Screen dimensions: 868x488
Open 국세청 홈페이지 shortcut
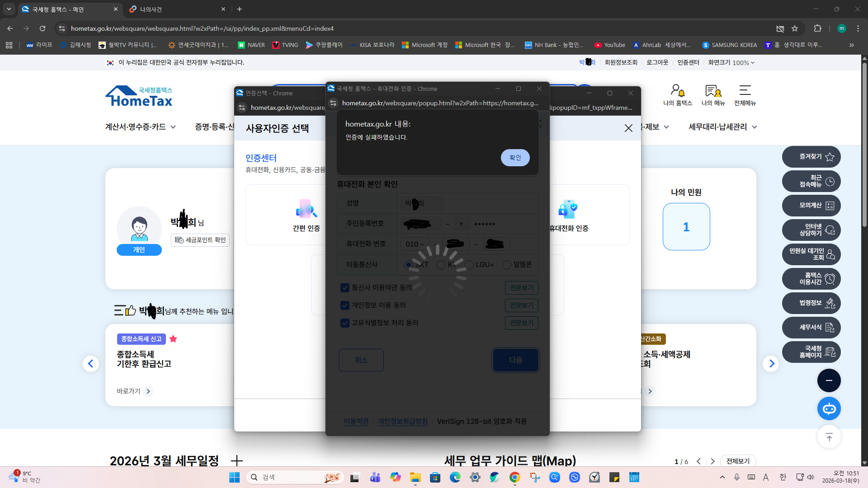811,352
